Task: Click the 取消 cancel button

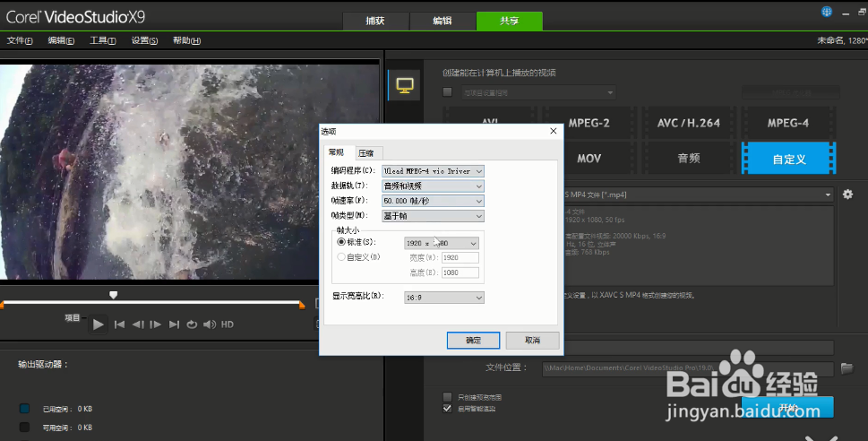Action: (x=533, y=341)
